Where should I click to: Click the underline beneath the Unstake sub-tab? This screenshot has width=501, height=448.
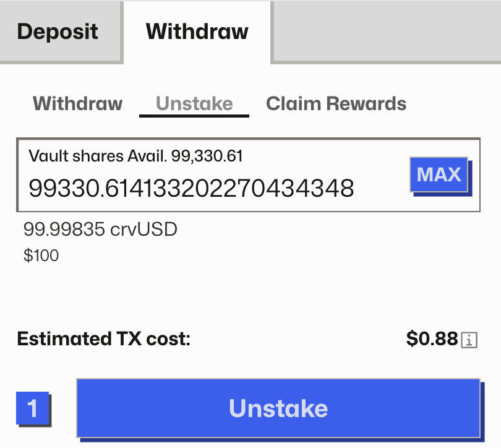[x=194, y=116]
